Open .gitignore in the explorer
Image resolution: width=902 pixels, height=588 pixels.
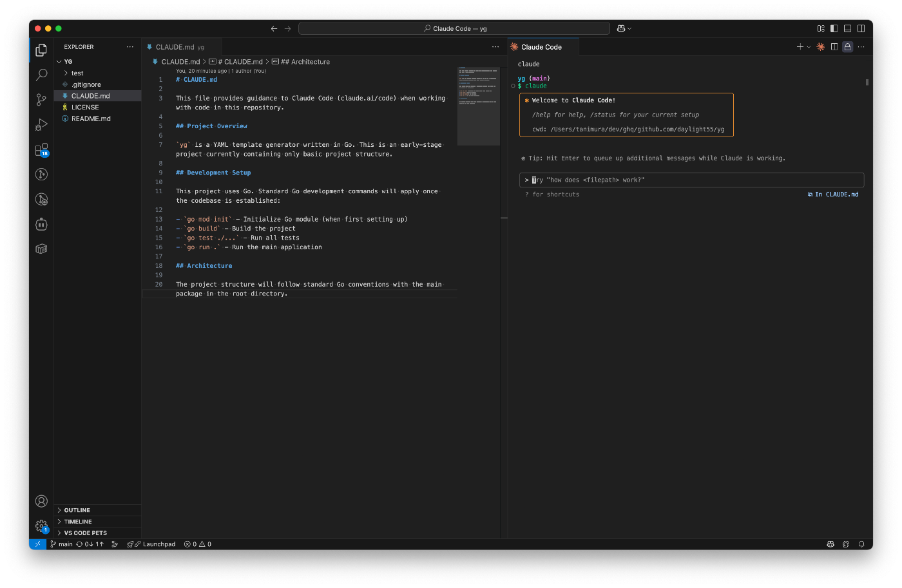[x=98, y=84]
